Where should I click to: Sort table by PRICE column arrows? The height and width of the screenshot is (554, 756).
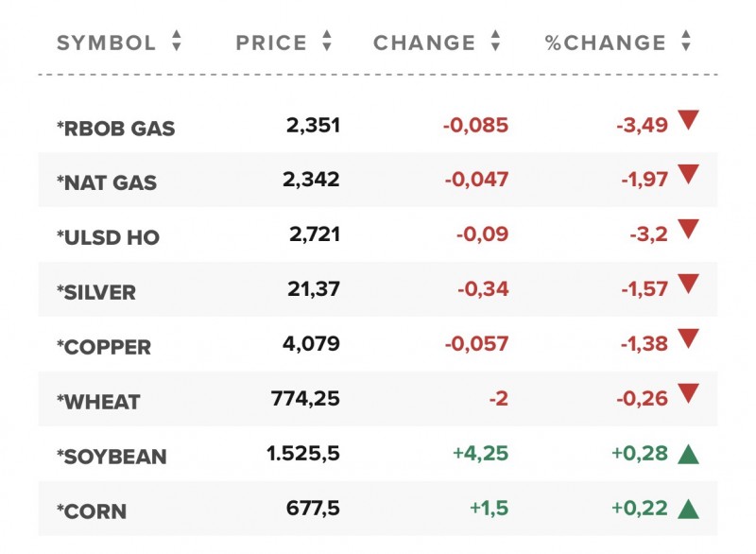[x=327, y=42]
